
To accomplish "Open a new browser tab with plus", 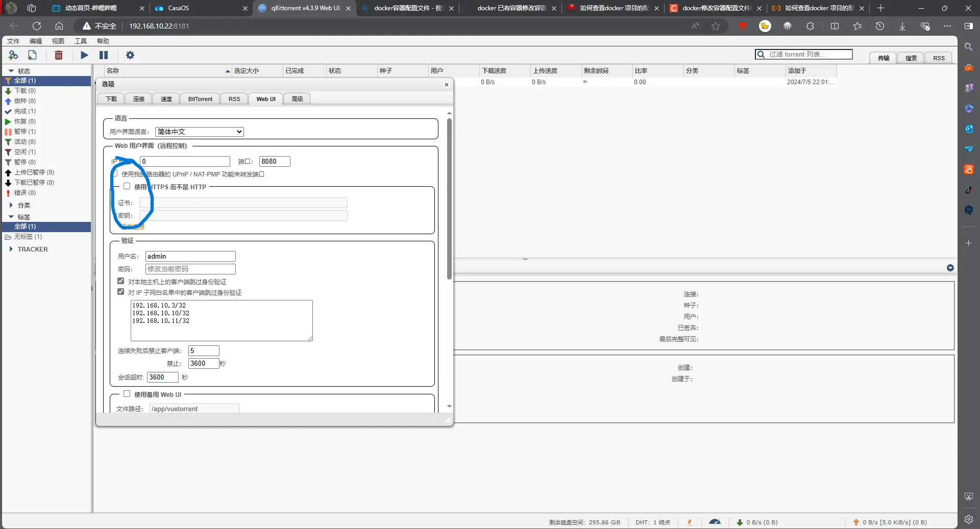I will click(x=880, y=8).
